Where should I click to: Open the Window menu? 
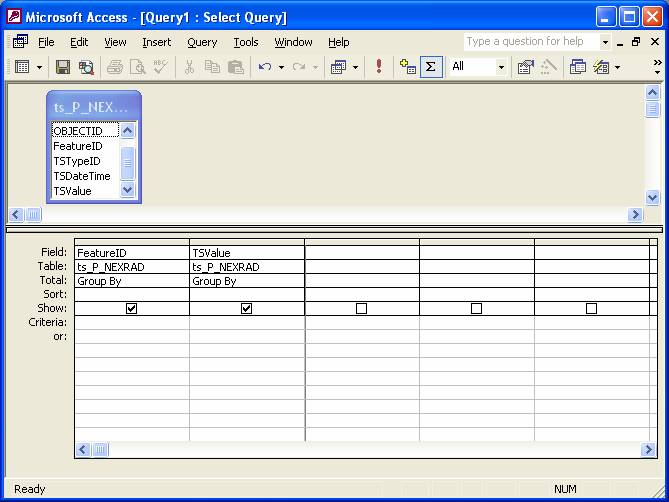pos(293,42)
